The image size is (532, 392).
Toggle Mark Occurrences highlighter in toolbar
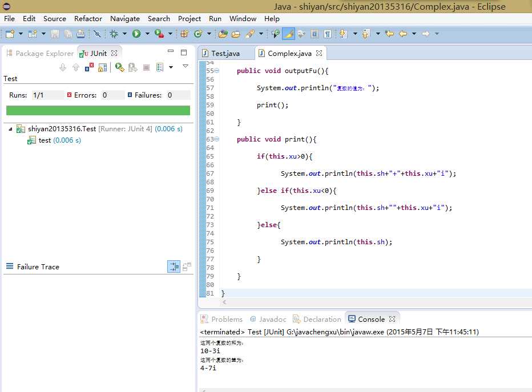point(289,34)
